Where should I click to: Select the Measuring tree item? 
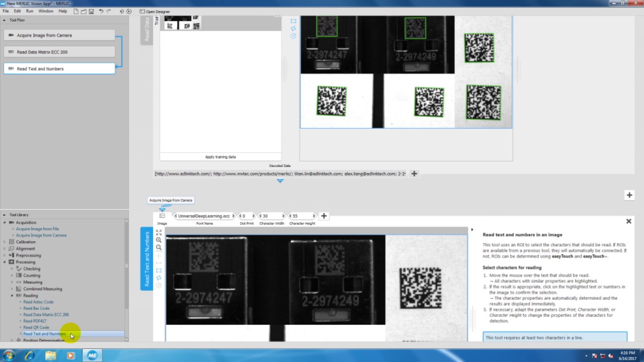33,282
